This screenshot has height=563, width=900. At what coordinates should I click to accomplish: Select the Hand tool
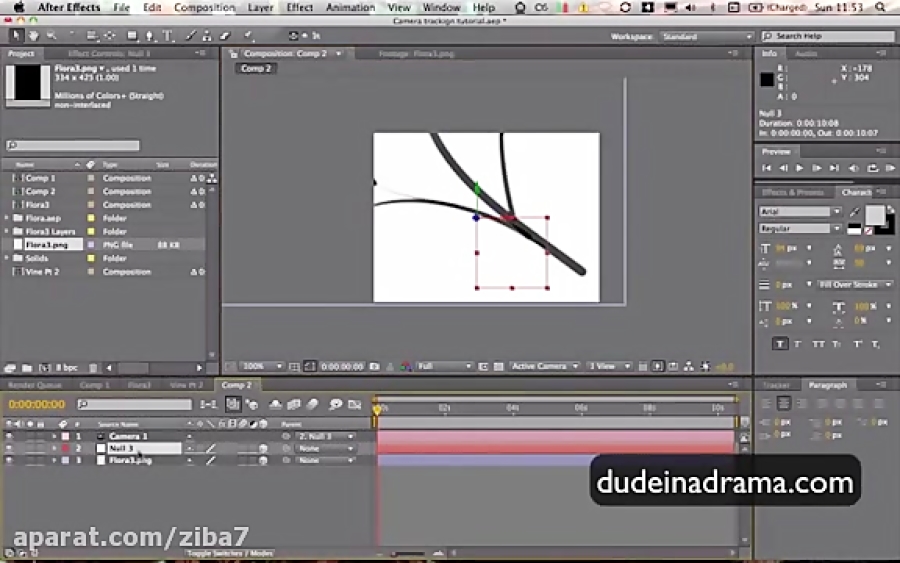(33, 36)
